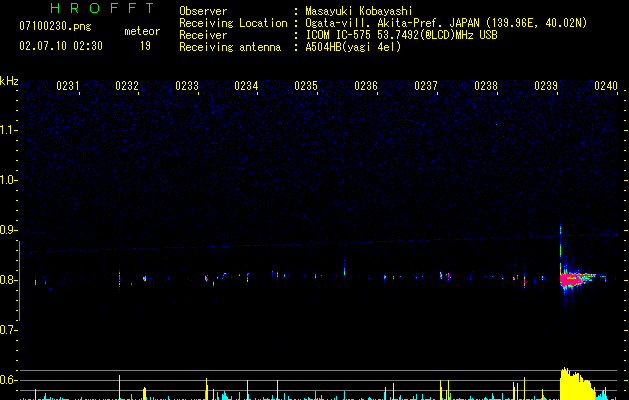Click the A504HB(yagi 4el) antenna text
This screenshot has width=629, height=400.
353,47
